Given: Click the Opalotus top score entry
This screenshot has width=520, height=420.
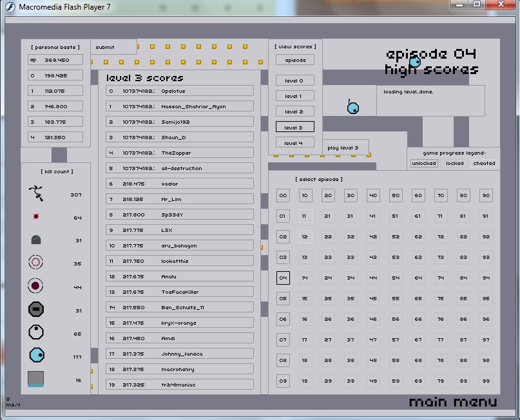Looking at the screenshot, I should (179, 91).
